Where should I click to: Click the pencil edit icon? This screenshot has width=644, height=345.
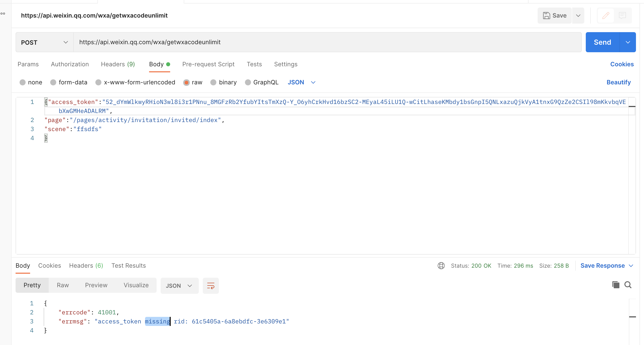606,16
